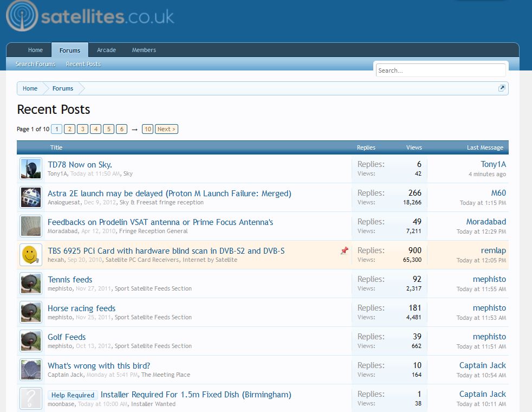Viewport: 532px width, 412px height.
Task: Click Captain Jack avatar beside What's wrong thread
Action: click(31, 370)
